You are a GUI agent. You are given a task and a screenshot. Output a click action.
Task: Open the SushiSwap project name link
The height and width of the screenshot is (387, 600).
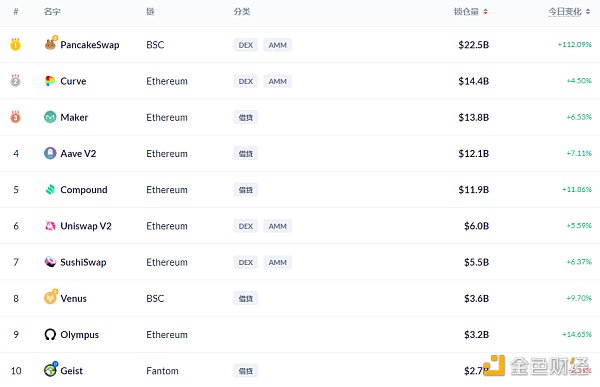coord(83,262)
